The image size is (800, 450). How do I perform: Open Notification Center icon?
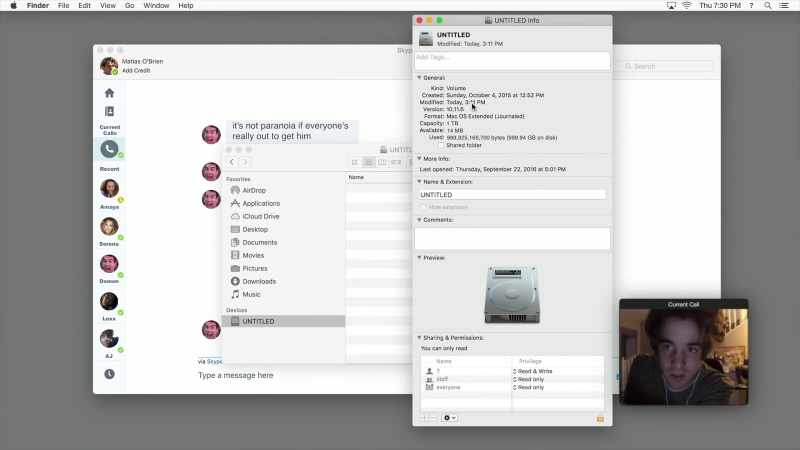[784, 6]
